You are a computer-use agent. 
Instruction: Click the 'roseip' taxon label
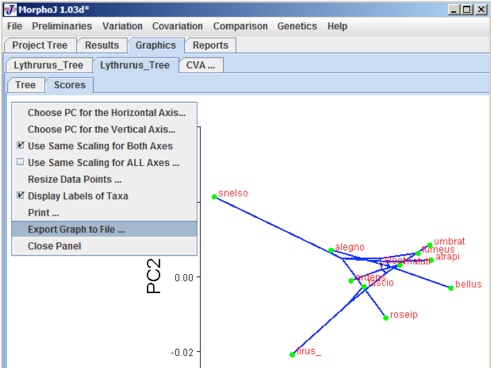404,315
